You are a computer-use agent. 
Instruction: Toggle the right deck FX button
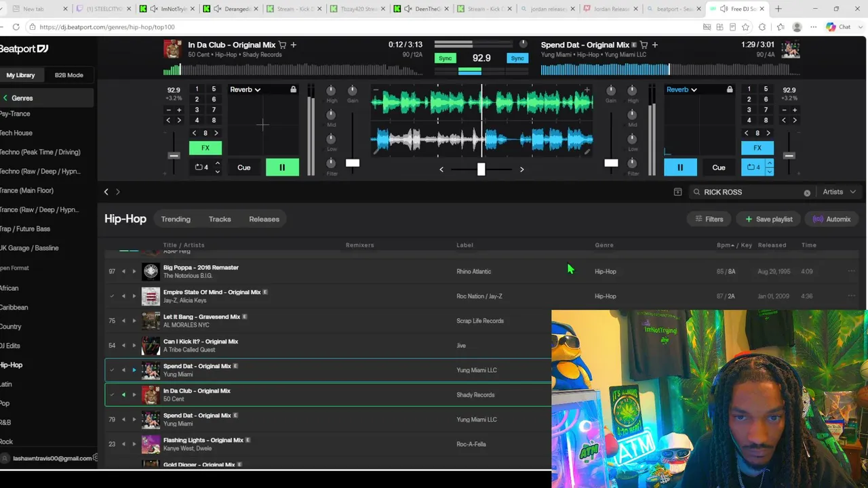[x=757, y=148]
